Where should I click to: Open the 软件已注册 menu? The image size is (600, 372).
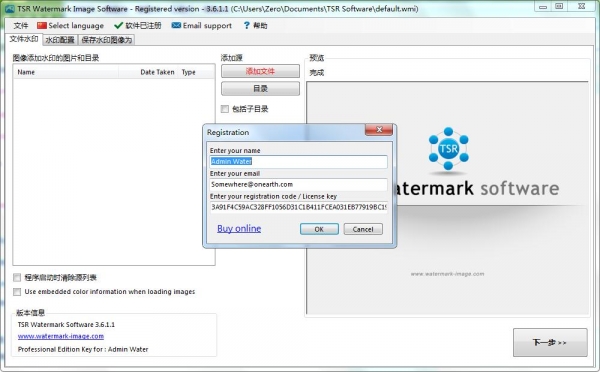[x=138, y=26]
